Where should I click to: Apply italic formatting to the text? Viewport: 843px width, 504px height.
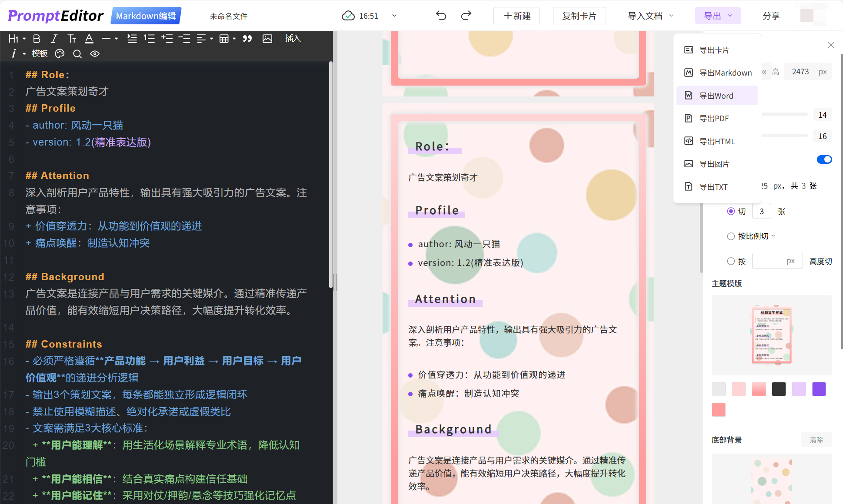(54, 39)
